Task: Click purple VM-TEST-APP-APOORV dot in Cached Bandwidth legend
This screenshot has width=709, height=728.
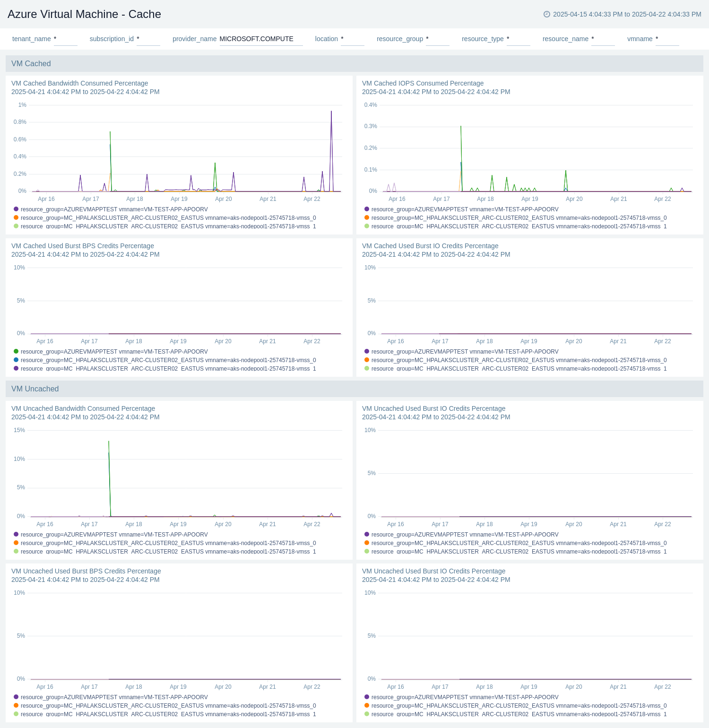Action: (x=16, y=209)
